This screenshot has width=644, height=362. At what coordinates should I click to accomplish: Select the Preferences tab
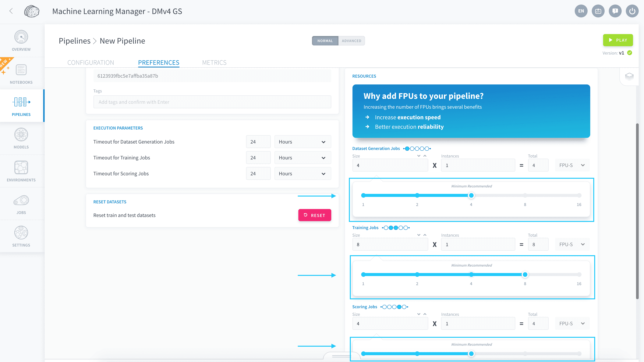[x=158, y=62]
